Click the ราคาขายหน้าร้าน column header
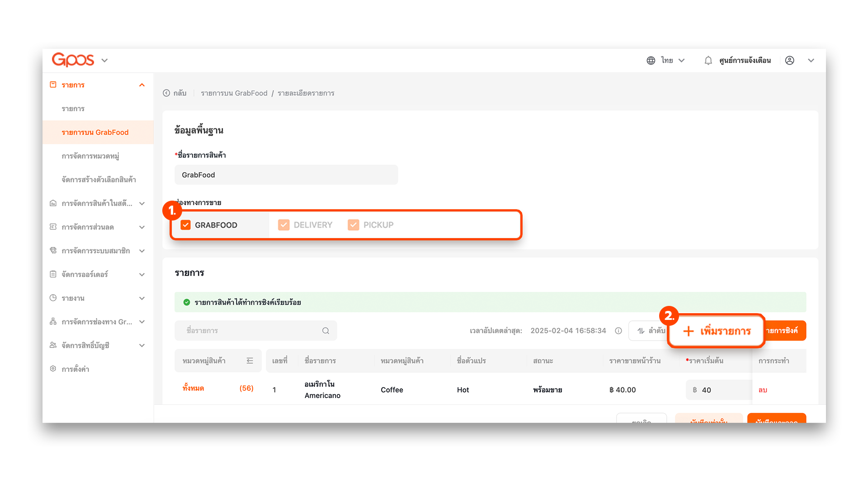The width and height of the screenshot is (868, 488). point(635,361)
